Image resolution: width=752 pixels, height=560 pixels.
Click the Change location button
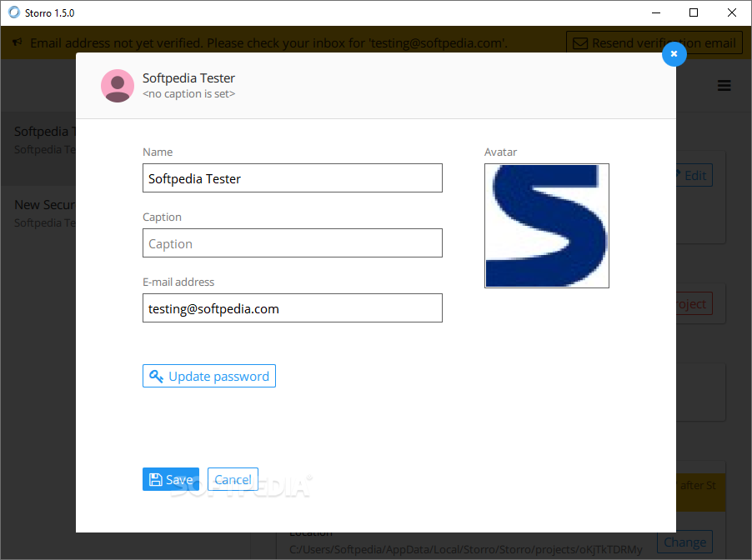click(x=684, y=542)
